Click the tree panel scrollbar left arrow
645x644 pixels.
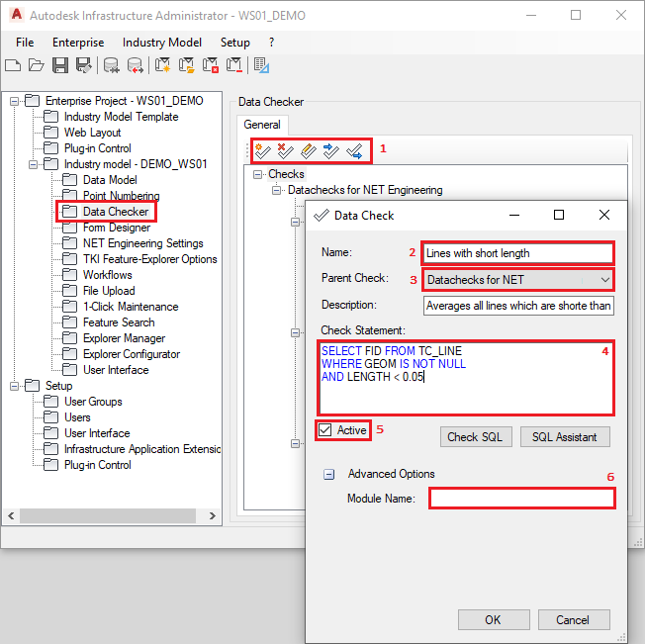pos(11,515)
